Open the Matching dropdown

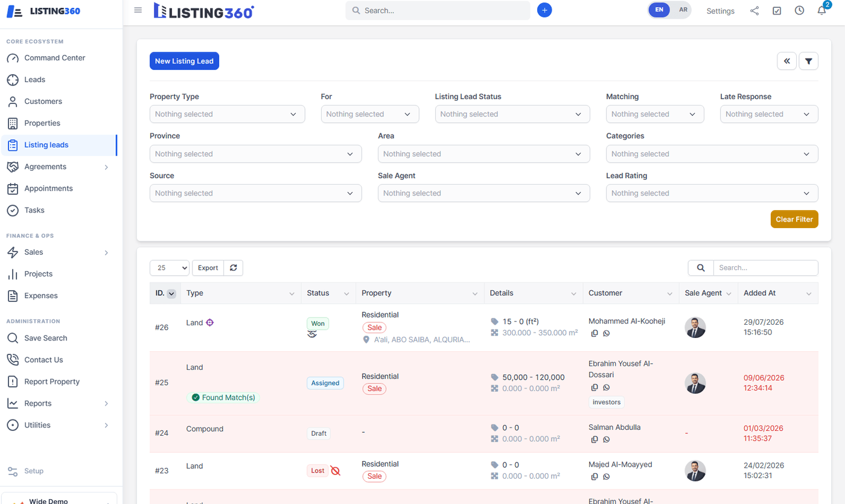pyautogui.click(x=655, y=114)
